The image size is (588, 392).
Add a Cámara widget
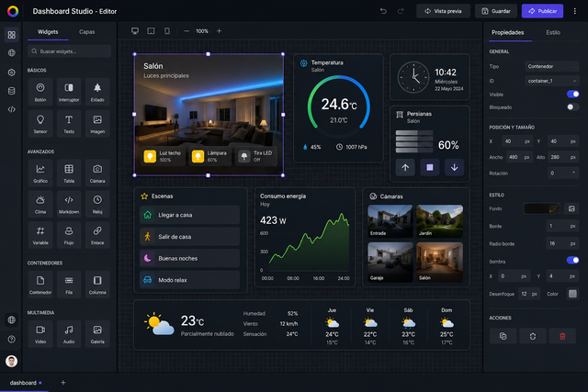tap(97, 173)
